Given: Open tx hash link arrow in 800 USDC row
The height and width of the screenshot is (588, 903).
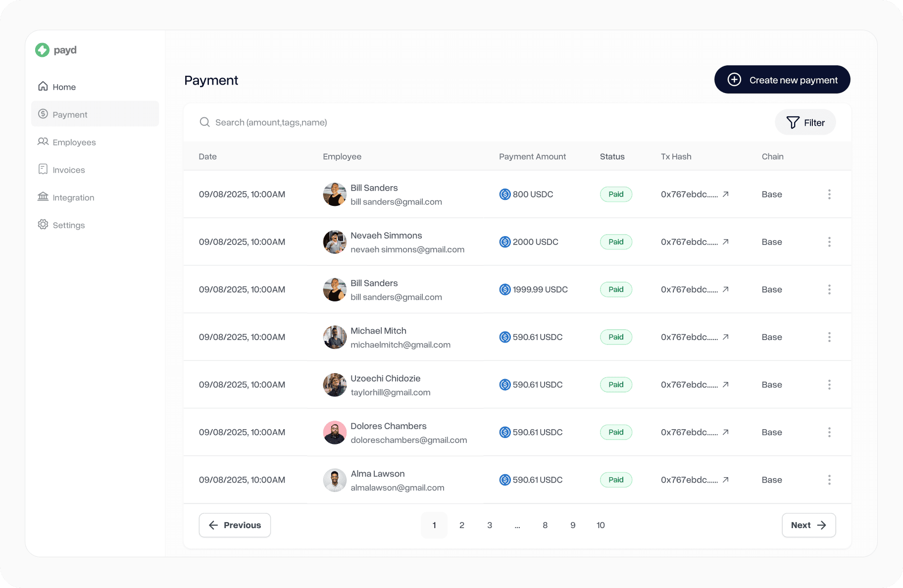Looking at the screenshot, I should point(726,194).
